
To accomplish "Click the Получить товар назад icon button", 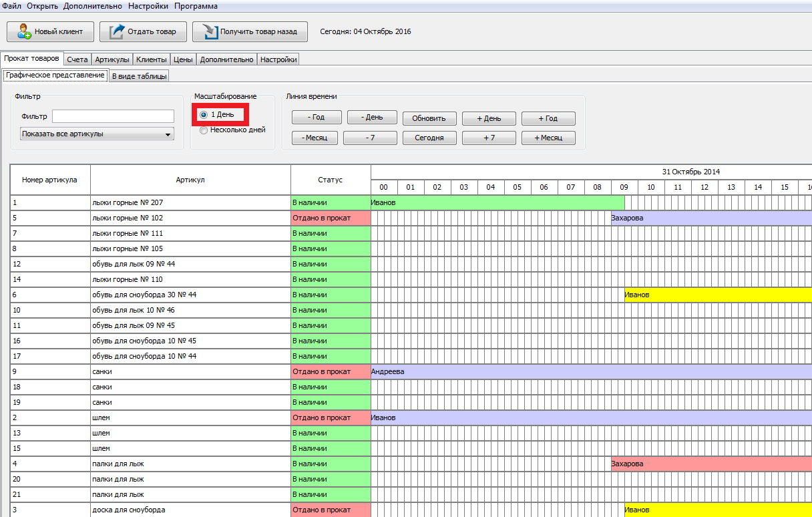I will 250,31.
